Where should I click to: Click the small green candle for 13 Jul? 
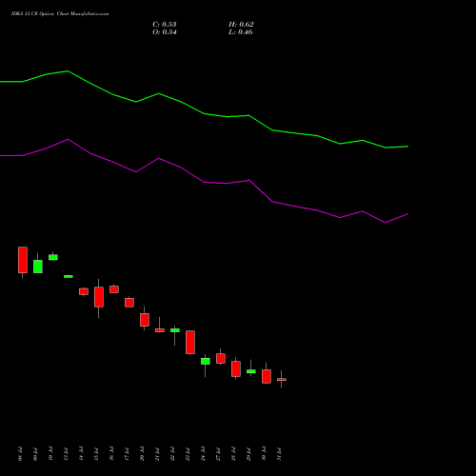[x=69, y=276]
